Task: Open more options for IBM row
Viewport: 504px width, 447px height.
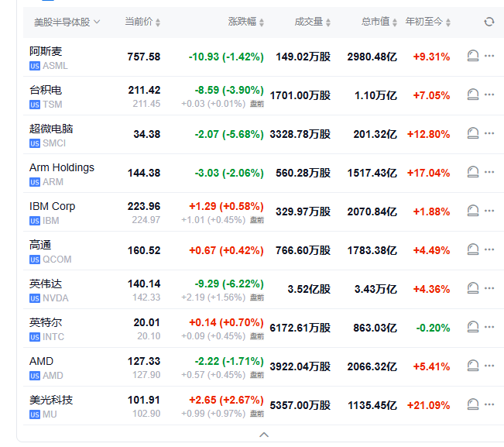Action: click(x=489, y=211)
